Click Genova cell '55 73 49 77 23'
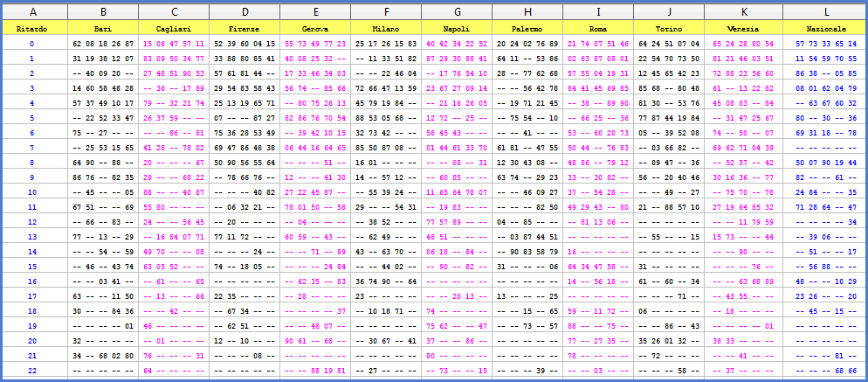868x382 pixels. [x=315, y=43]
